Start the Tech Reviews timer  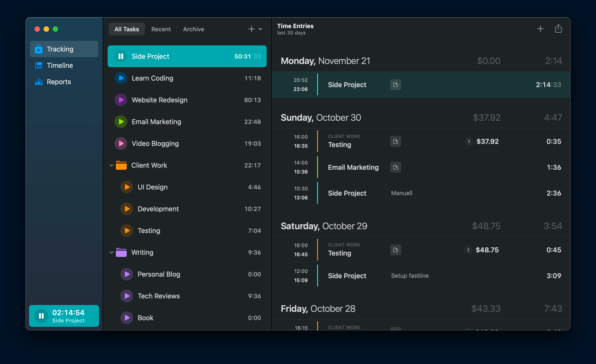pyautogui.click(x=127, y=296)
